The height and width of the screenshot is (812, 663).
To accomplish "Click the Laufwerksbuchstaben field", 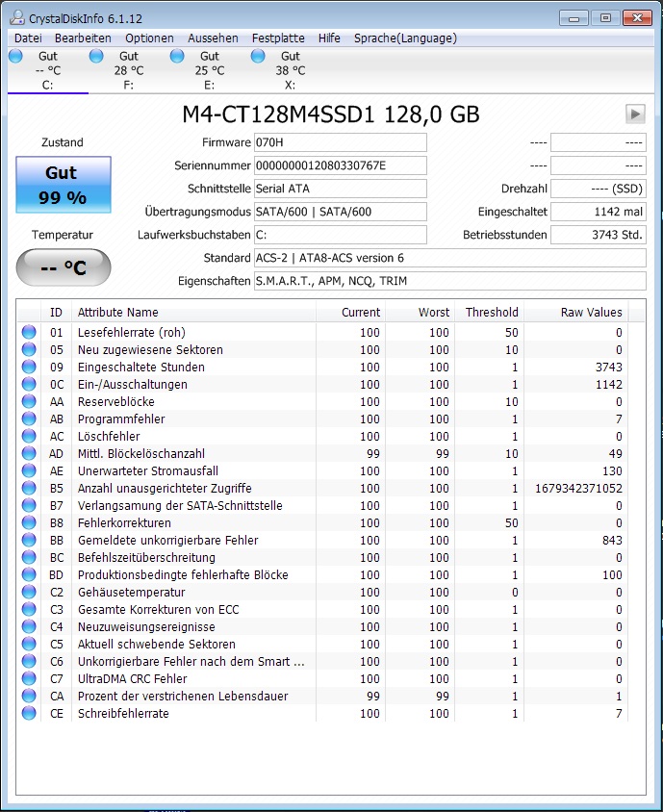I will tap(341, 235).
